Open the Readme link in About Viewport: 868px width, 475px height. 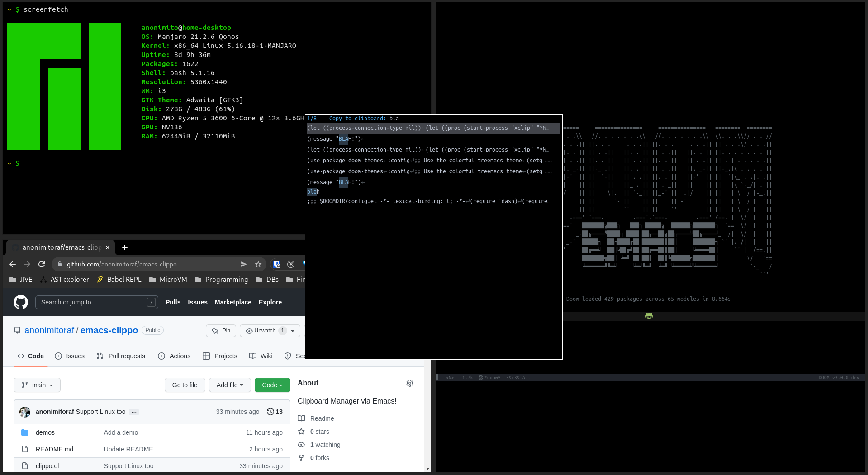(322, 418)
